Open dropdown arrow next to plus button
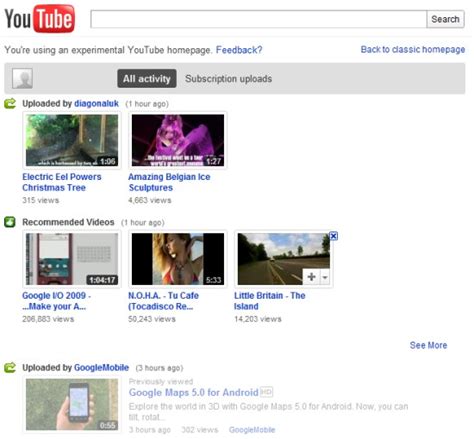The width and height of the screenshot is (474, 439). (x=325, y=277)
